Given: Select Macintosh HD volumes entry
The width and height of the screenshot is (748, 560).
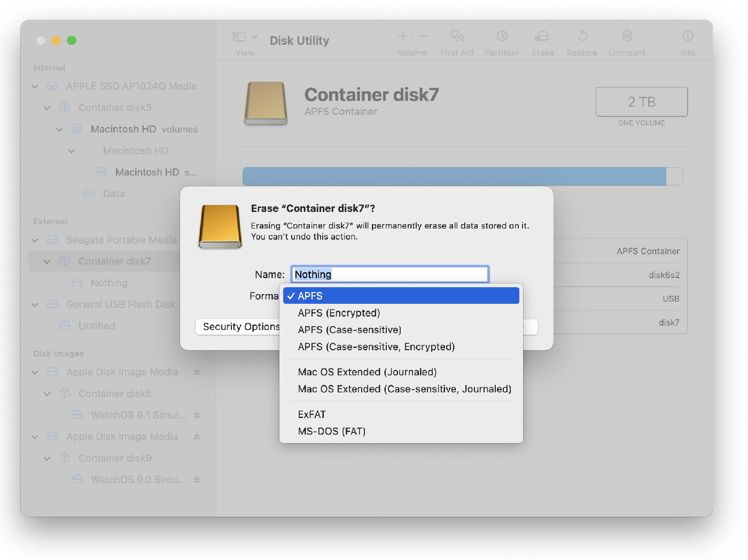Looking at the screenshot, I should pyautogui.click(x=144, y=129).
